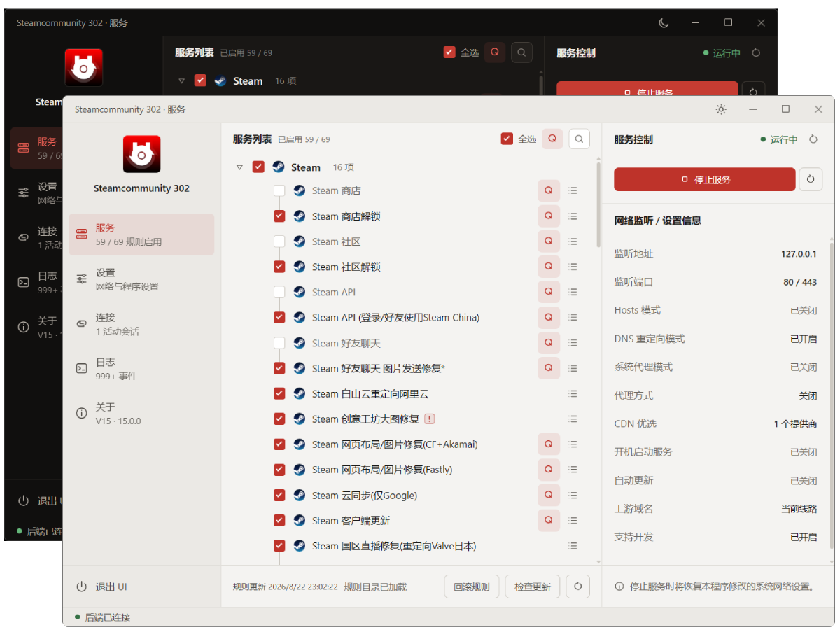Click red icon beside Steam 商店解锁 row
Image resolution: width=840 pixels, height=630 pixels.
click(549, 216)
